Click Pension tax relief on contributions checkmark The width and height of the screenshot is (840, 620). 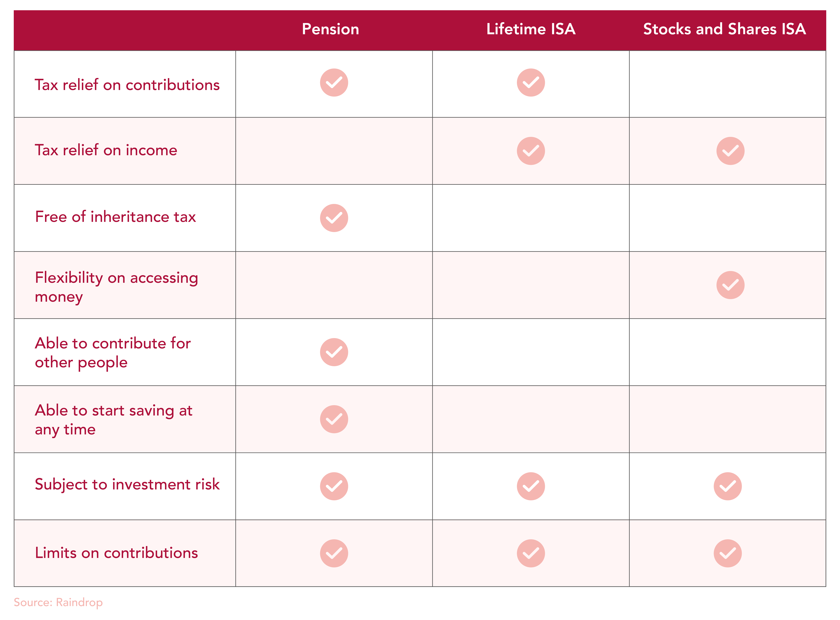(334, 83)
